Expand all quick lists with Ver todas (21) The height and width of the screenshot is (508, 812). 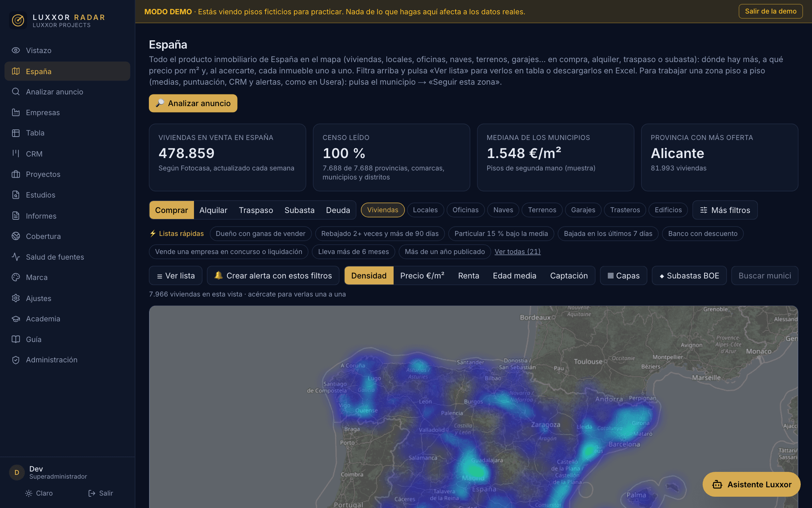517,252
